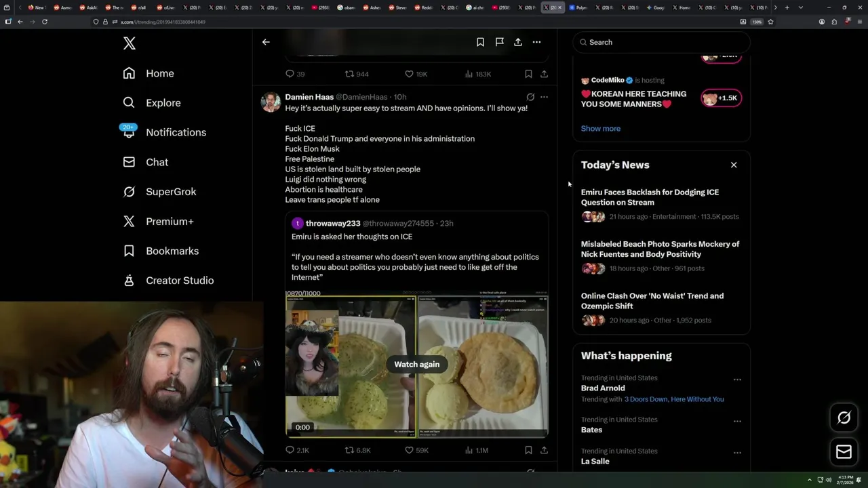The image size is (868, 488).
Task: Open a new browser tab with plus
Action: [787, 7]
